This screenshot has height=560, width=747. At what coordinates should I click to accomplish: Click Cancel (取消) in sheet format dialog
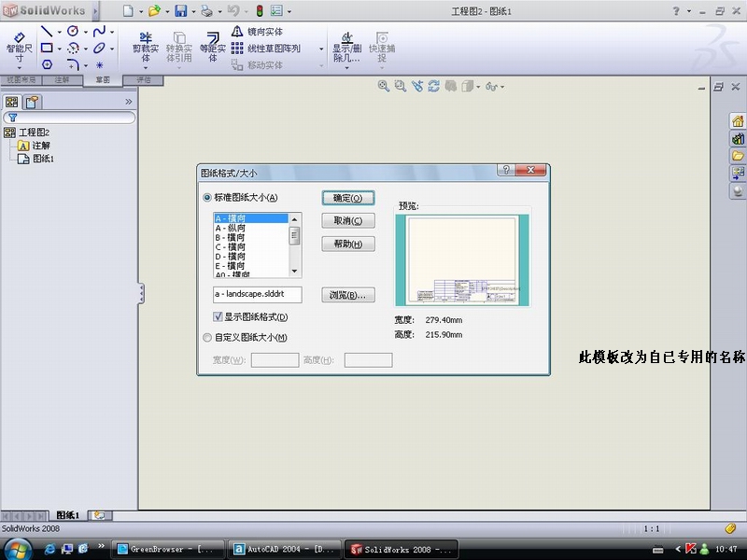348,220
